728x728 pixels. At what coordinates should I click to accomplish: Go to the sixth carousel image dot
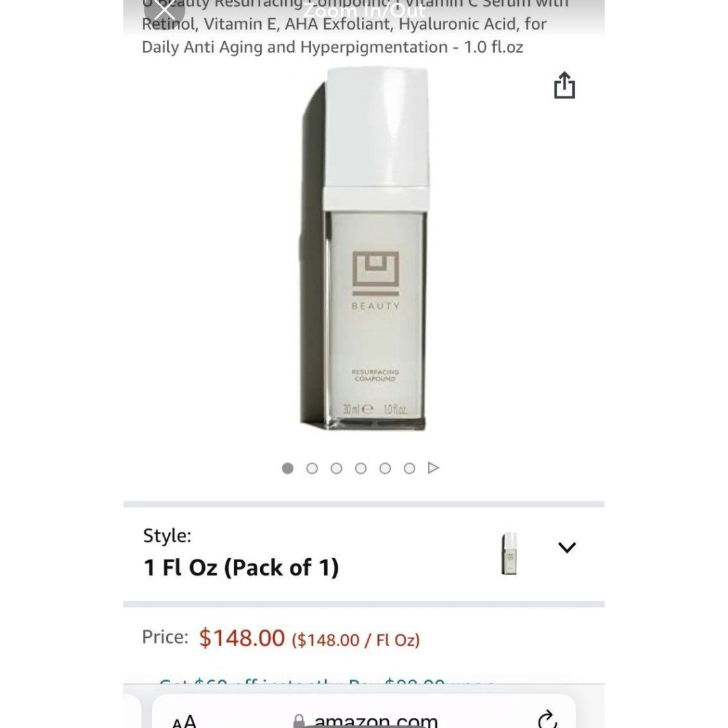point(409,468)
